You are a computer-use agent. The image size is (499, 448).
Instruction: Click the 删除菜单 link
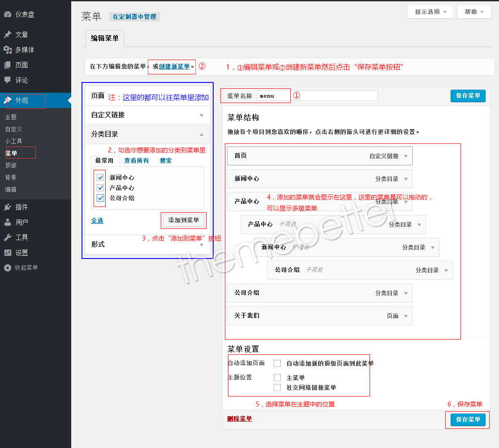pos(239,418)
